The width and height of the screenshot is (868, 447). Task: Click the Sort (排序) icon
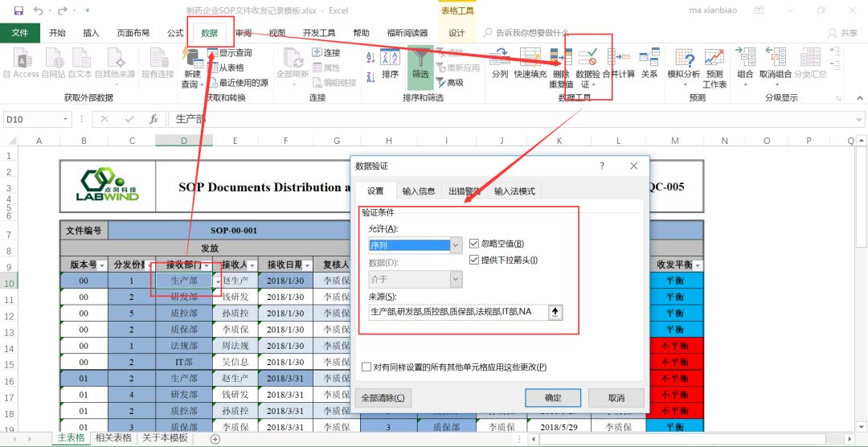[x=390, y=60]
